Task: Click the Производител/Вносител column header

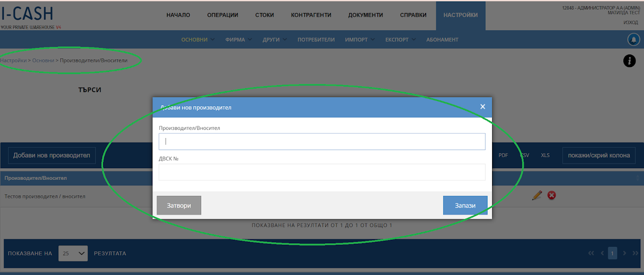Action: (36, 178)
